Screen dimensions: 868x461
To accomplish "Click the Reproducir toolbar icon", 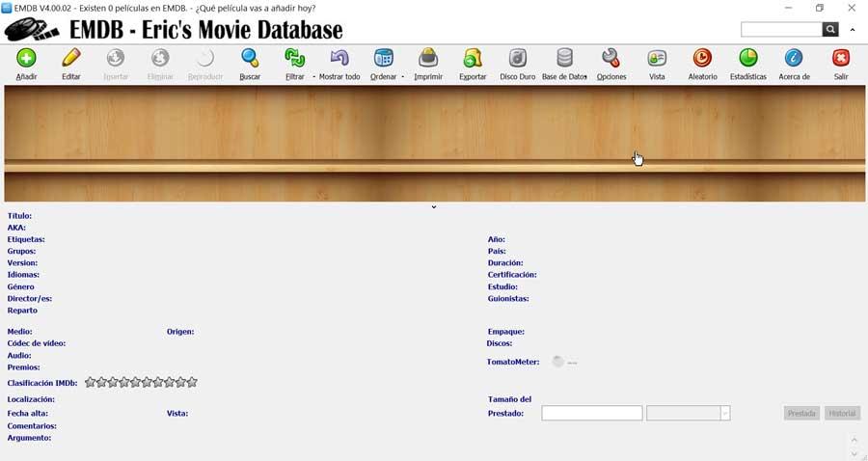I will tap(204, 58).
